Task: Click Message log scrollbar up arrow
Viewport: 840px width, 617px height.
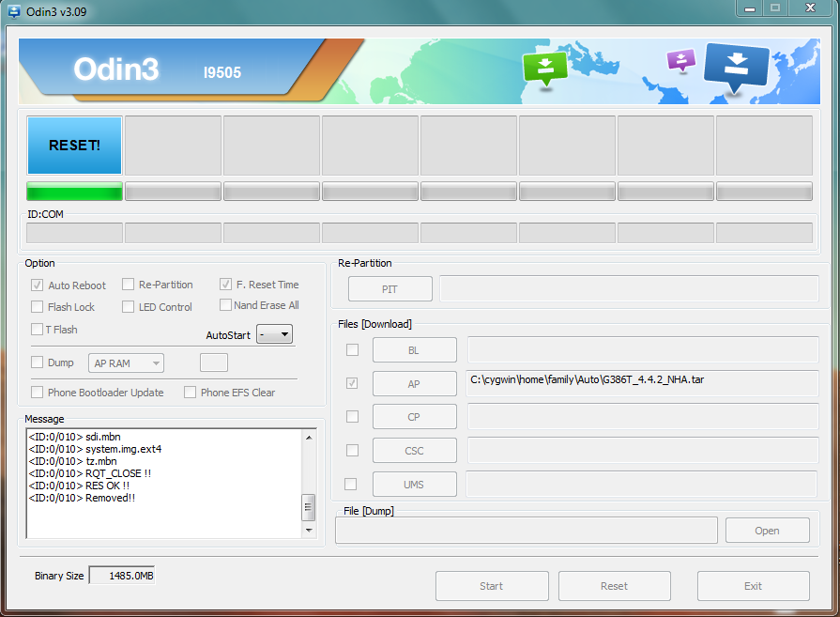Action: (x=309, y=438)
